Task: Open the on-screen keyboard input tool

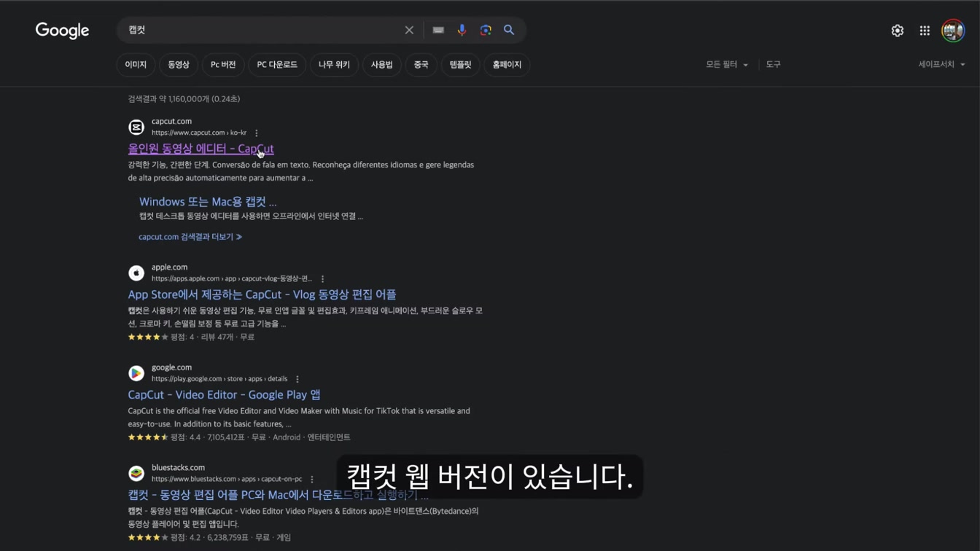Action: (438, 30)
